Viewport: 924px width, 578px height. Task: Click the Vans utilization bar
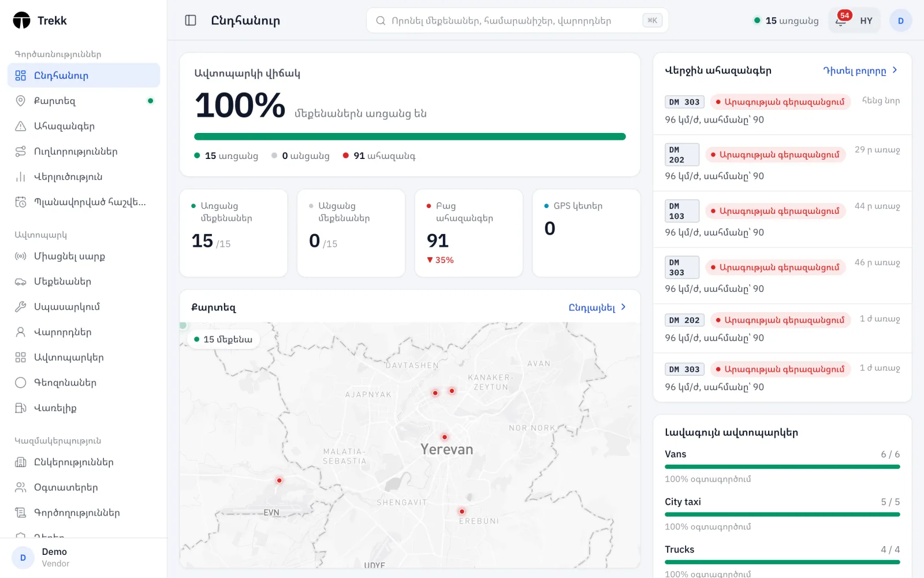tap(783, 466)
